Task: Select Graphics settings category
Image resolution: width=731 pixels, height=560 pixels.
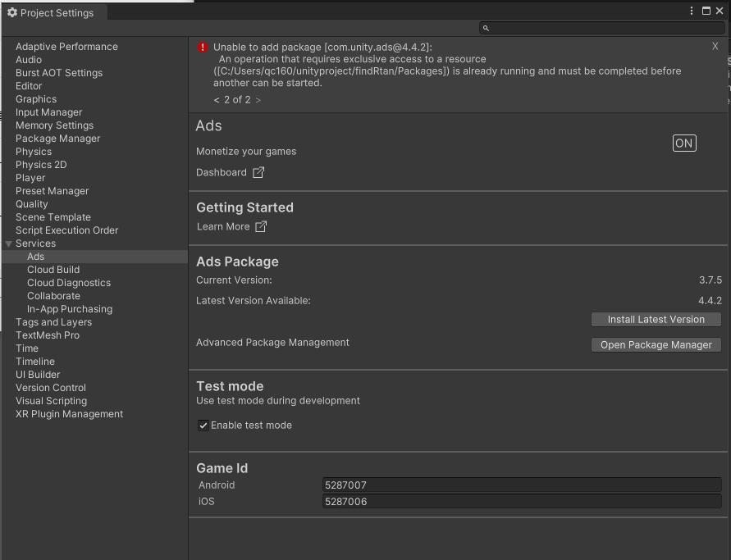Action: [36, 98]
